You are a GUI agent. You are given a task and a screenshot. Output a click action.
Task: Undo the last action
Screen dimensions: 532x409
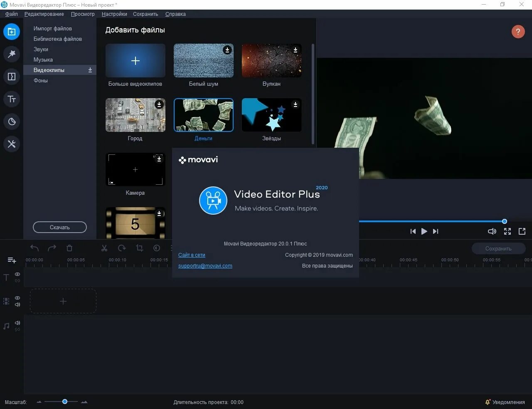pyautogui.click(x=34, y=248)
